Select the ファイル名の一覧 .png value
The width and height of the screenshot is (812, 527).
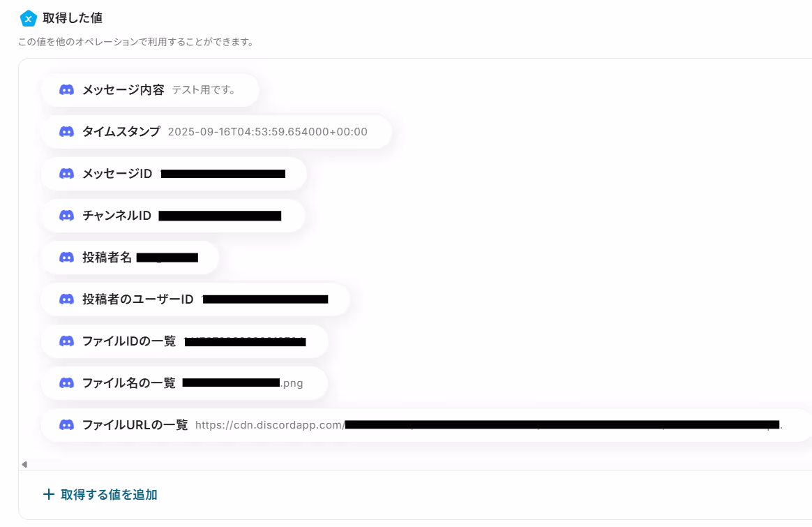coord(243,383)
